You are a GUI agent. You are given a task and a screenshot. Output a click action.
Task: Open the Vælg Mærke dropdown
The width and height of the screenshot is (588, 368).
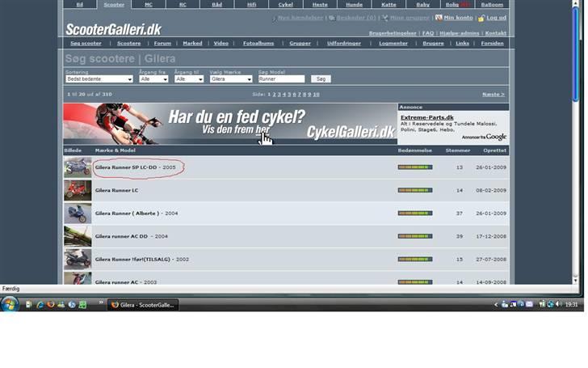[x=230, y=79]
